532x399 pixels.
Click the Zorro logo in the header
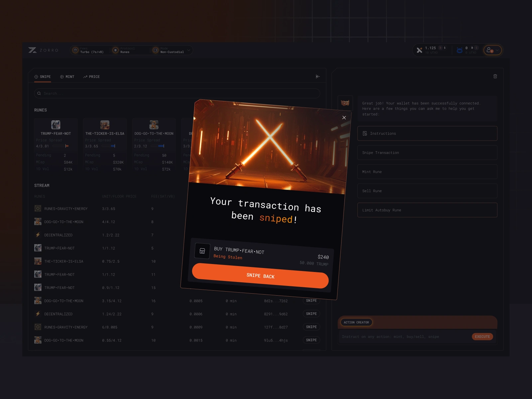tap(43, 50)
